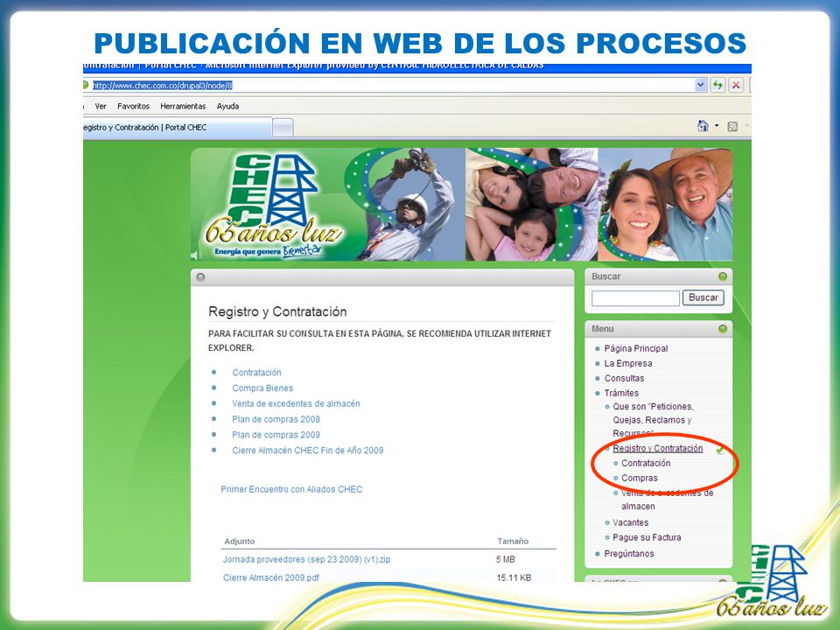Viewport: 840px width, 630px height.
Task: Click the URL address field
Action: (393, 85)
